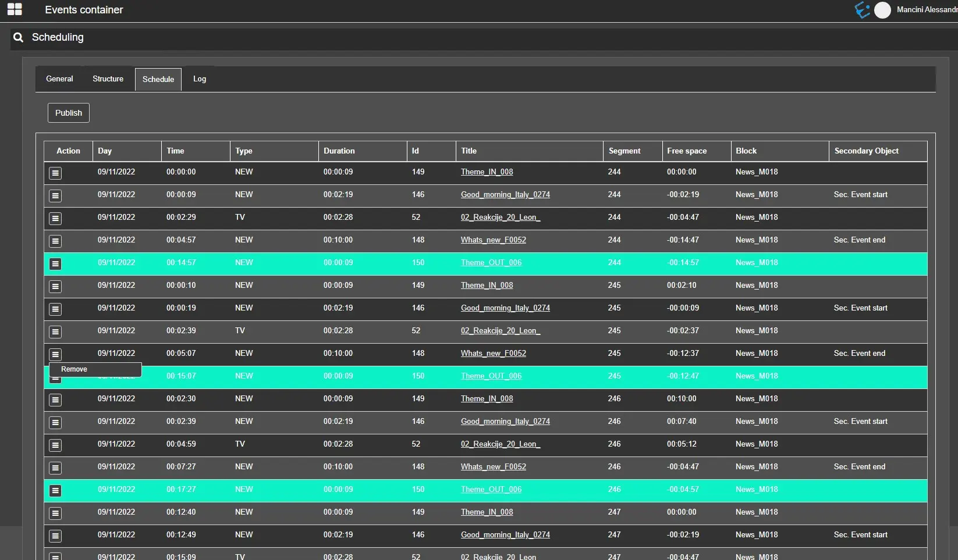958x560 pixels.
Task: Open action menu for first Theme_IN_008 row
Action: [55, 173]
